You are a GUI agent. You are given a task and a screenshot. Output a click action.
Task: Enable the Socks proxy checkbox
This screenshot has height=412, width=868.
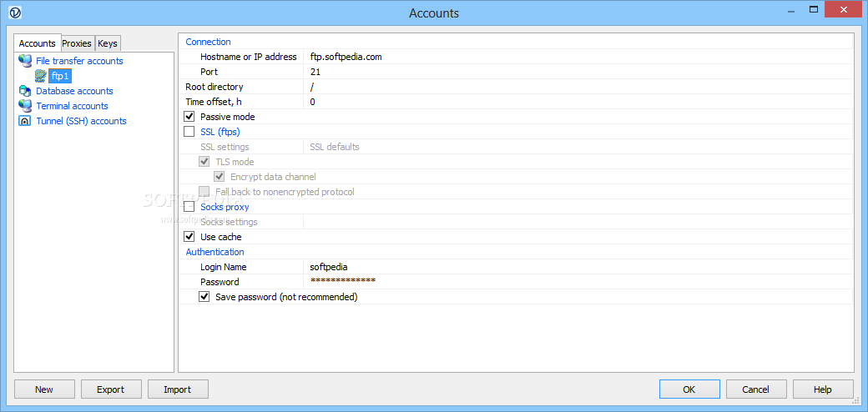pyautogui.click(x=189, y=207)
